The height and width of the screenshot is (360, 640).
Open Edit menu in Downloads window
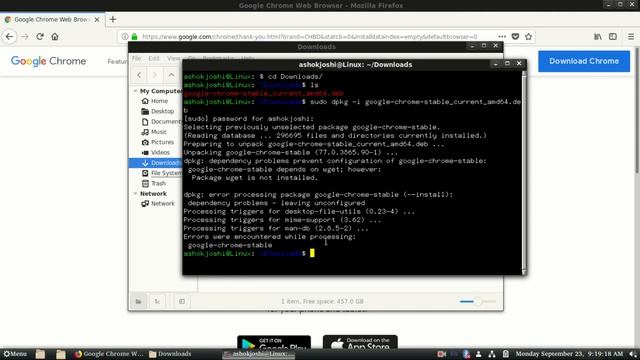154,58
